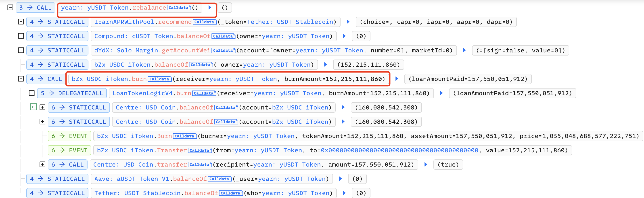Select the '3 → CALL' type badge
644x198 pixels.
point(36,8)
